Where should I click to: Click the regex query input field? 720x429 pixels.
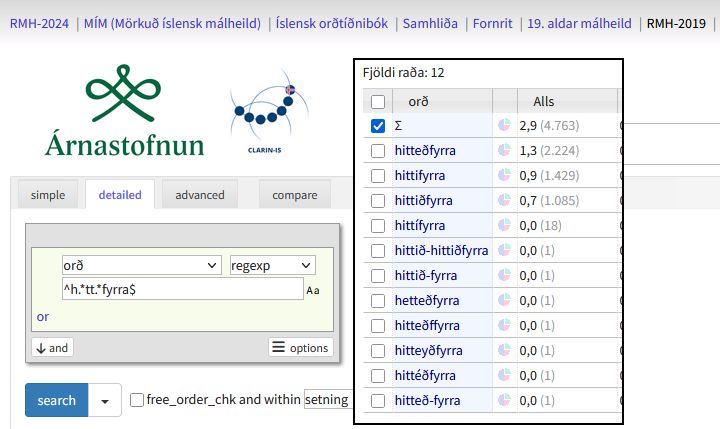[x=183, y=289]
